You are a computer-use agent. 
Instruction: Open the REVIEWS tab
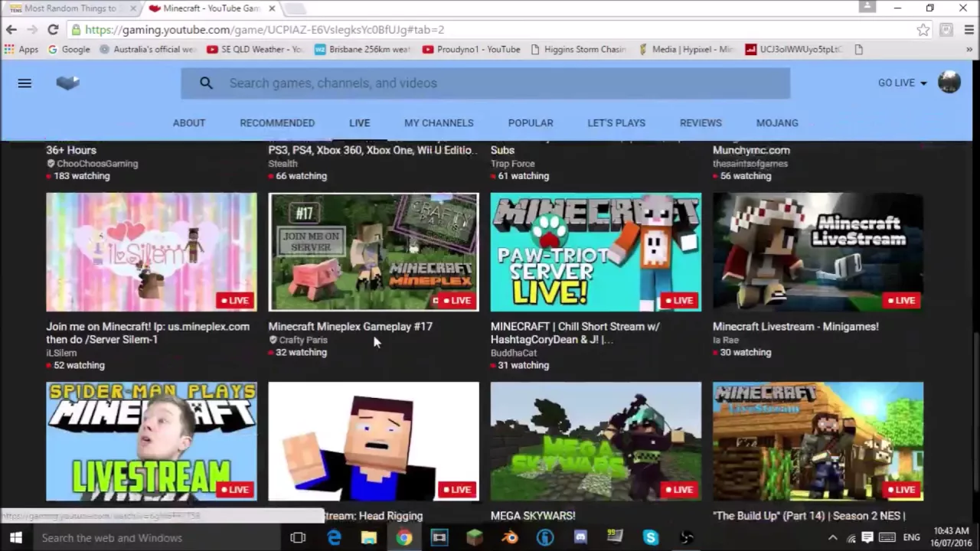[701, 122]
